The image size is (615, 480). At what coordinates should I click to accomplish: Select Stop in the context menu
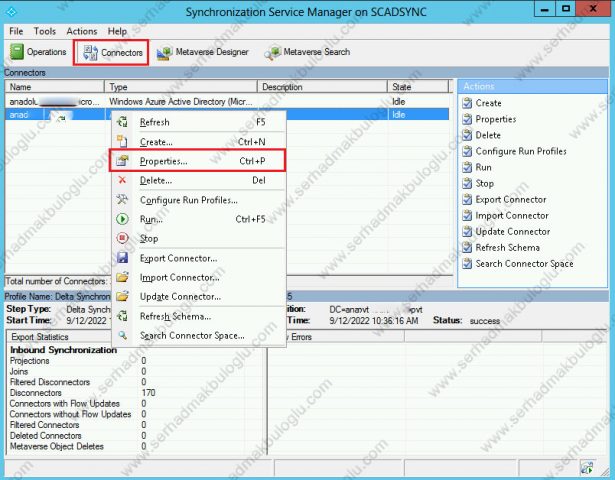click(198, 238)
